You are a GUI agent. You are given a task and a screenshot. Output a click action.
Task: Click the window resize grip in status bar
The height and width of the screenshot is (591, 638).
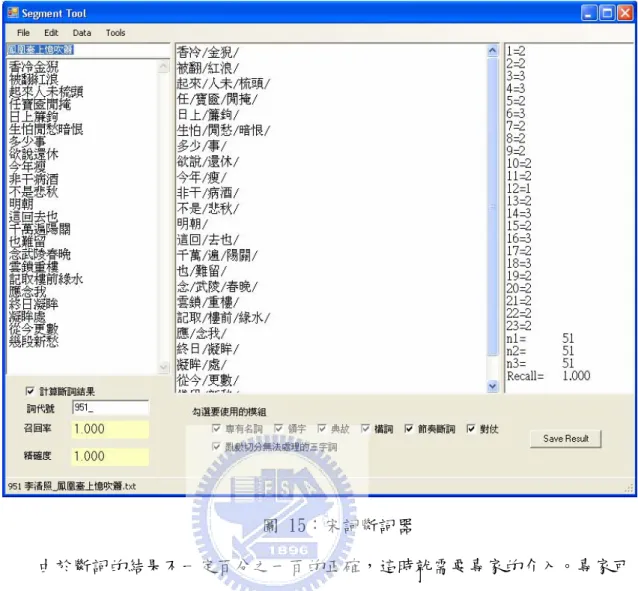(x=629, y=488)
